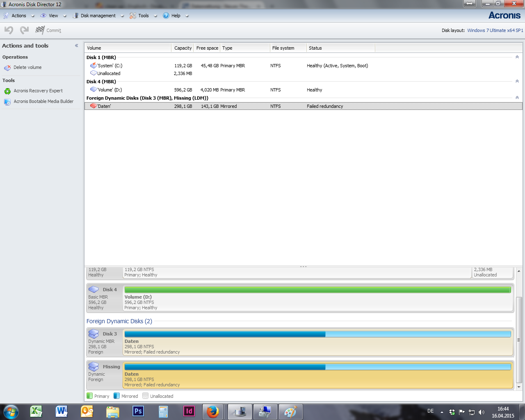Open Photoshop from the taskbar
Screen dimensions: 525x420
(138, 411)
